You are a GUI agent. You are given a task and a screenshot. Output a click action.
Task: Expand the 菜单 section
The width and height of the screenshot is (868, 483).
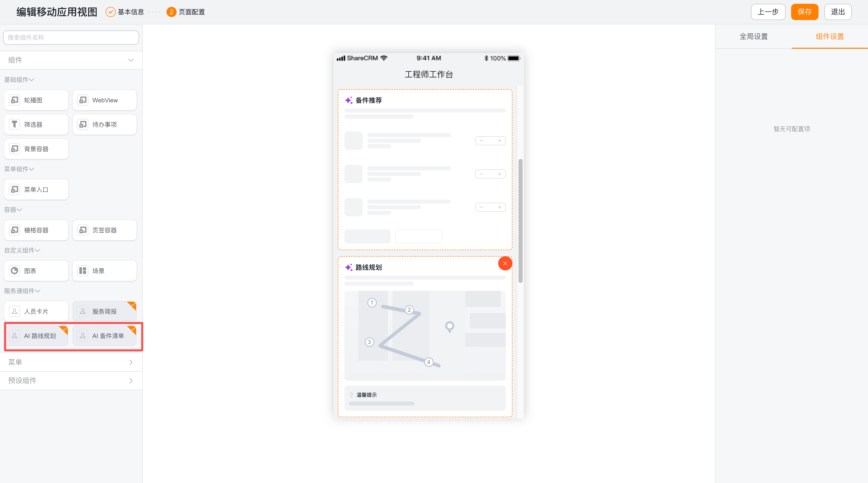coord(71,362)
